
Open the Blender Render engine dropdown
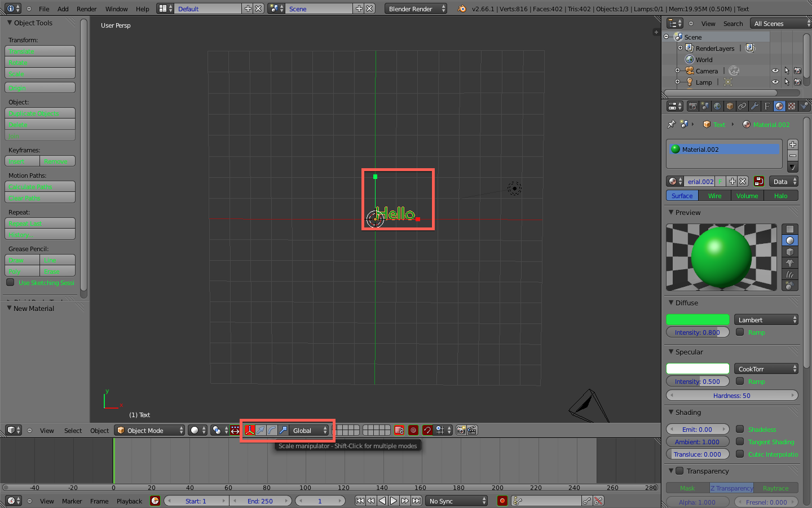[x=416, y=8]
